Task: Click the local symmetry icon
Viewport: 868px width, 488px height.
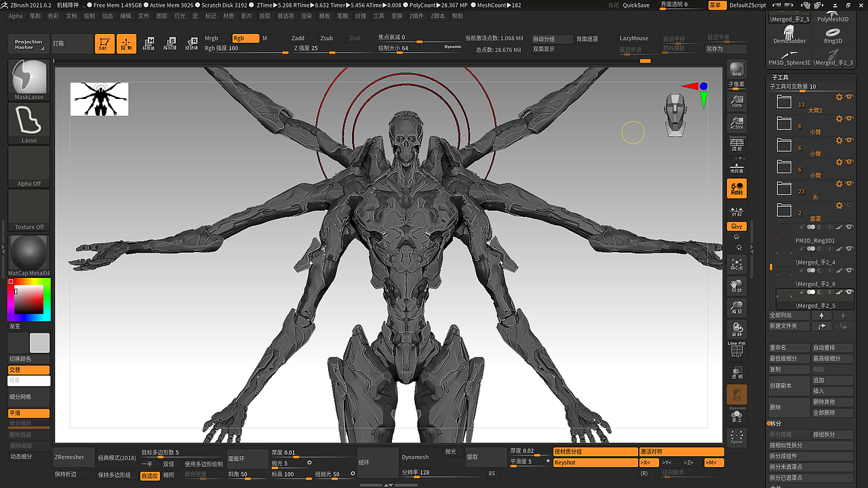Action: click(736, 210)
